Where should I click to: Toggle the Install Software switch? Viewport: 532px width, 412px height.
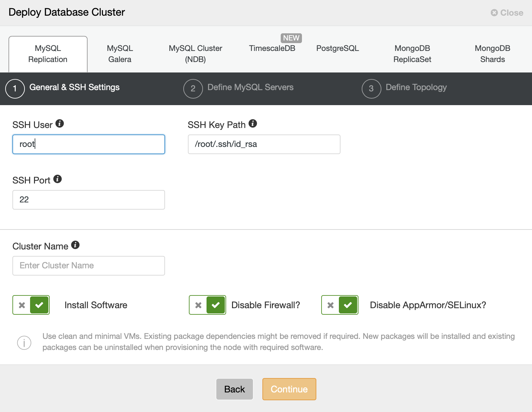coord(31,305)
